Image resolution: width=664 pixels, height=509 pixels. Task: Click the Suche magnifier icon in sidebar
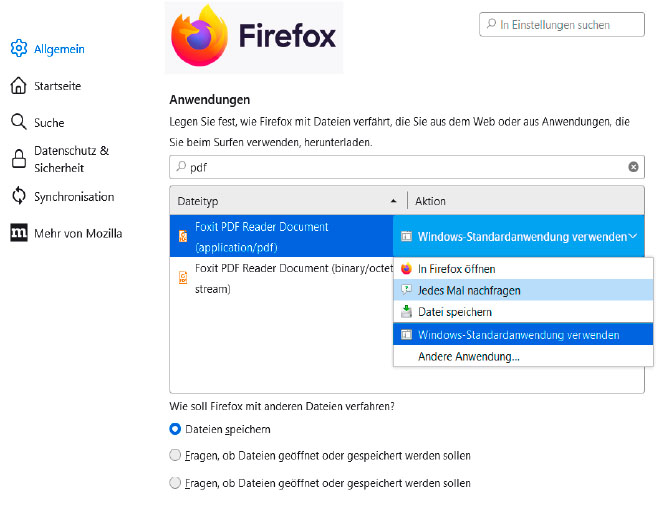click(19, 122)
